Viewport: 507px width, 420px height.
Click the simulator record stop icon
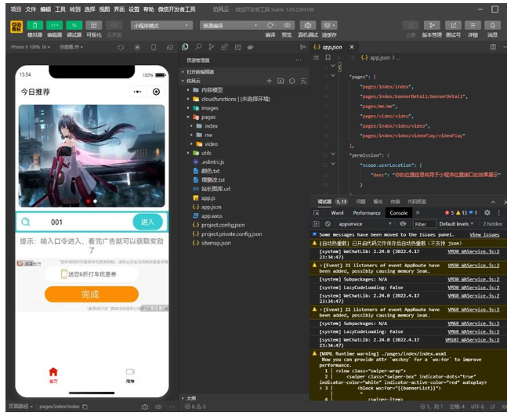[137, 48]
